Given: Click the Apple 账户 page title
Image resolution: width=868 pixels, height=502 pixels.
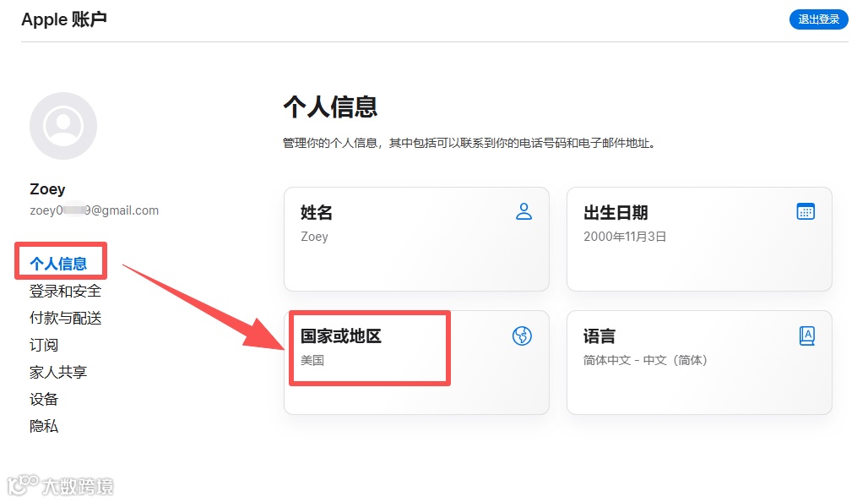Looking at the screenshot, I should pos(64,19).
